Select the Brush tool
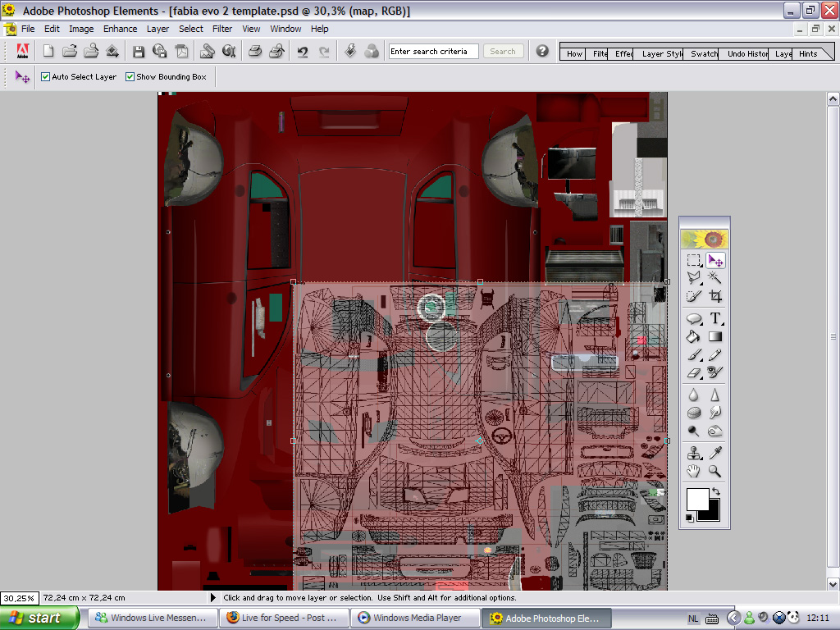 pos(694,354)
